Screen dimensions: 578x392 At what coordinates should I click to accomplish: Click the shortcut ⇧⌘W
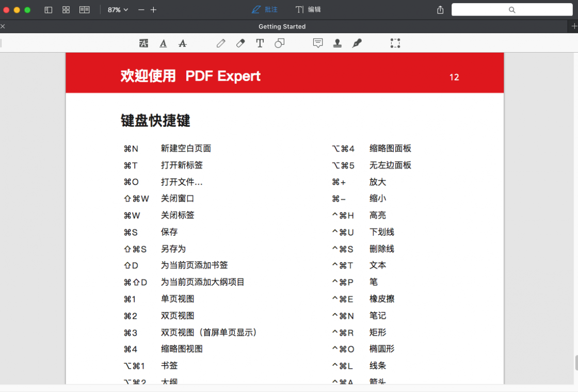[136, 199]
